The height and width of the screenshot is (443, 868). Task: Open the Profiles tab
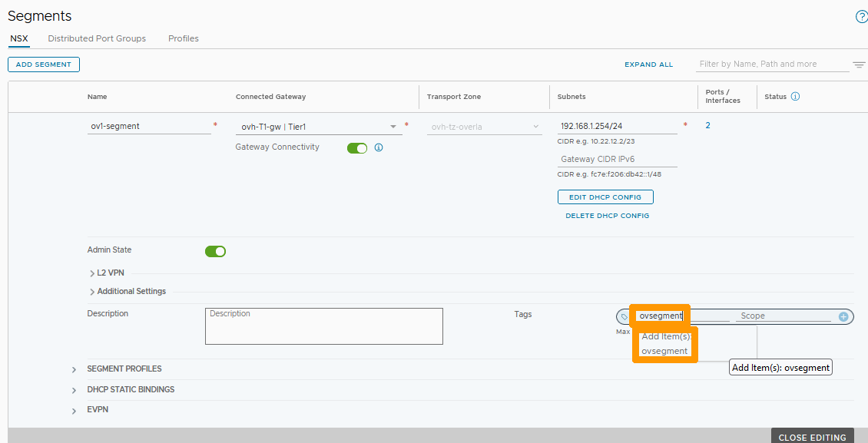tap(183, 38)
